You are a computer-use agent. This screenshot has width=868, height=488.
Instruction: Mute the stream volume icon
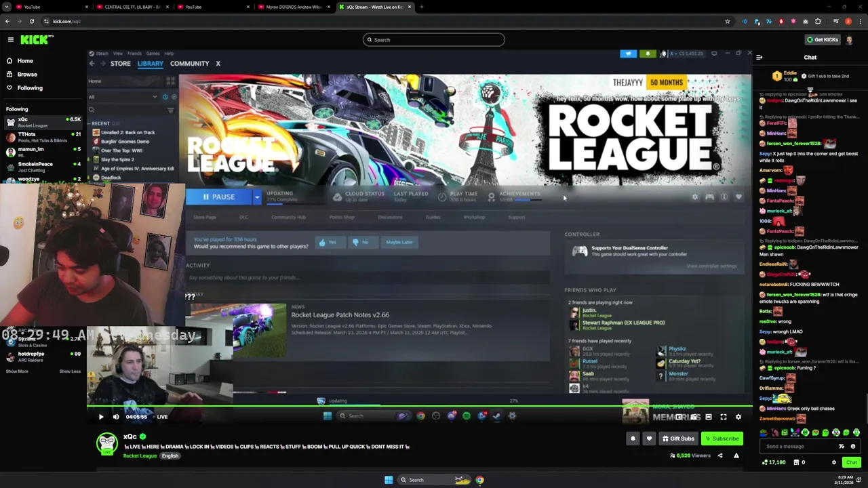pos(116,417)
